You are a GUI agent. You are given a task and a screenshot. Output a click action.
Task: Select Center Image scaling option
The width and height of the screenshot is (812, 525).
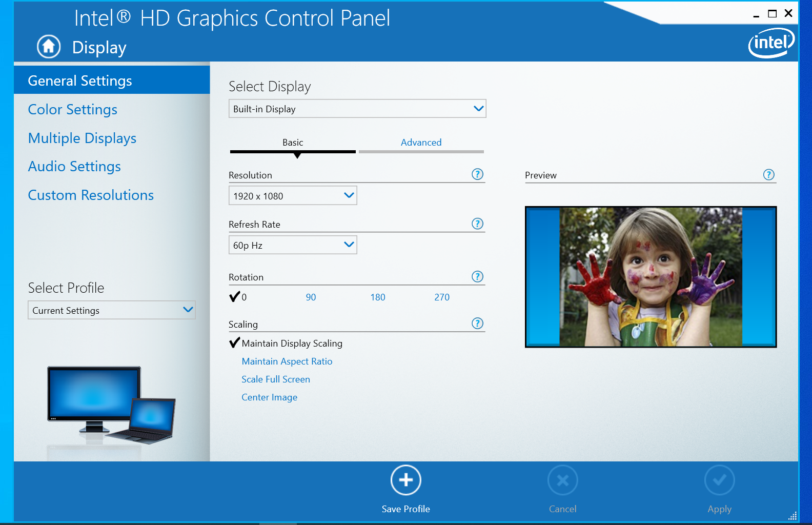click(270, 397)
